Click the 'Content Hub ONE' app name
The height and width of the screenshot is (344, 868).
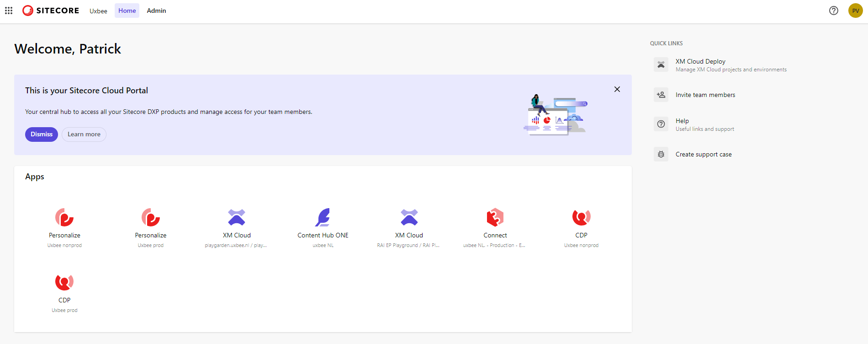323,235
